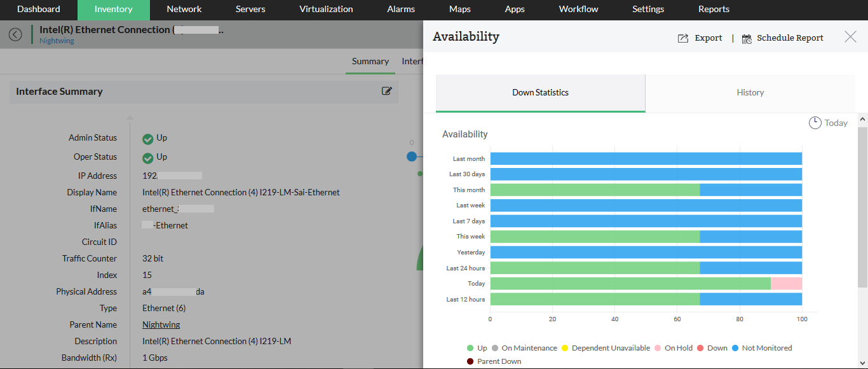
Task: Open the Settings menu in the navigation bar
Action: pyautogui.click(x=648, y=10)
